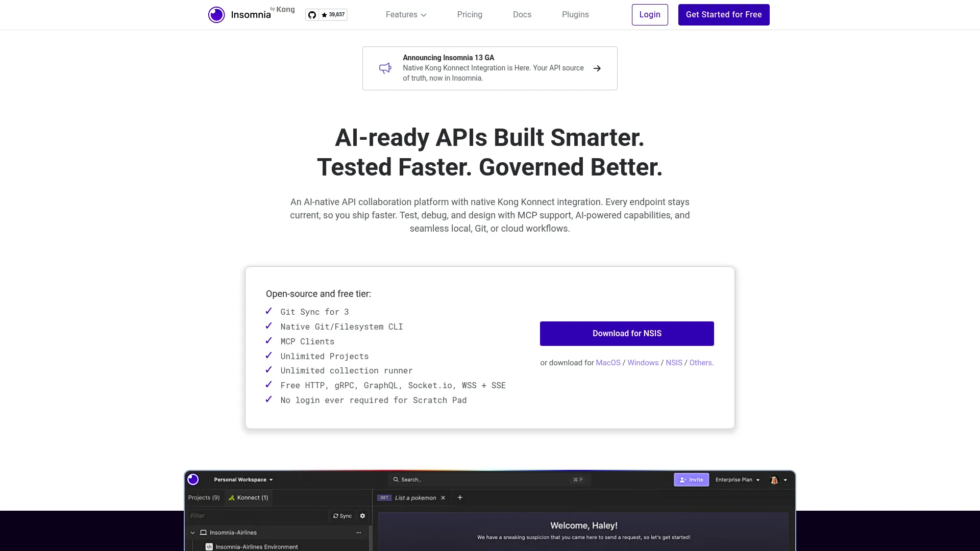Open the account dropdown arrow beside avatar
The height and width of the screenshot is (551, 980).
[x=786, y=480]
